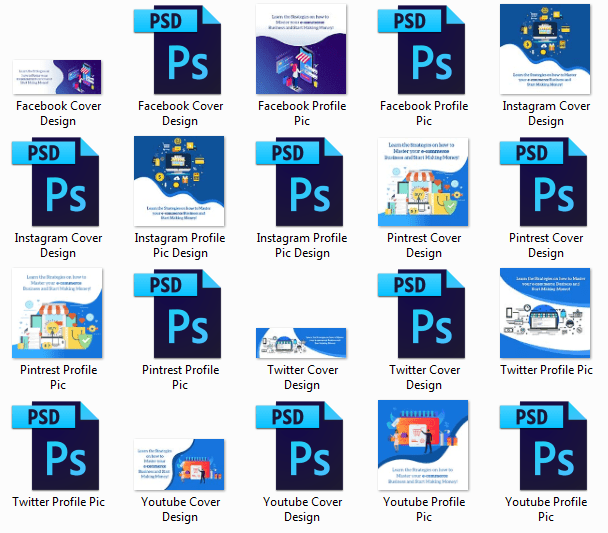
Task: Select the Twitter Cover Design PSD icon
Action: [x=421, y=314]
